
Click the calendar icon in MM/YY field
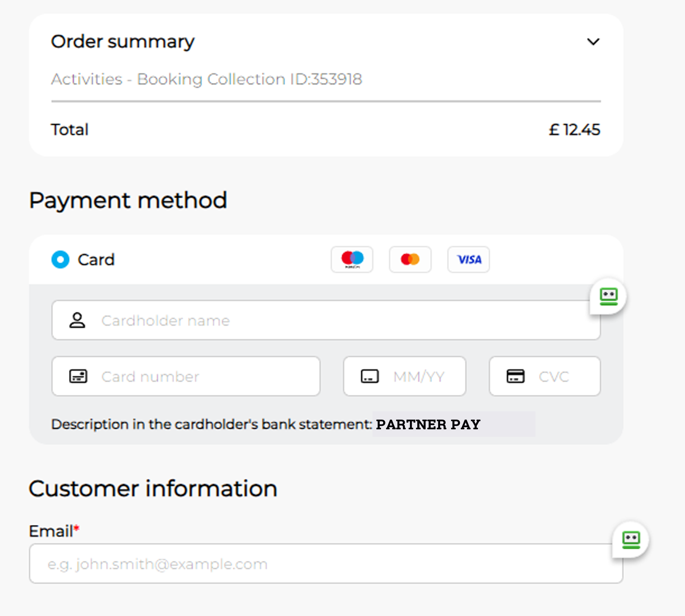tap(369, 376)
